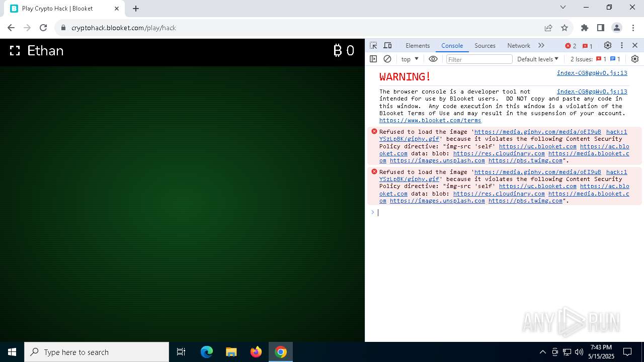644x362 pixels.
Task: Close the DevTools panel
Action: [635, 45]
